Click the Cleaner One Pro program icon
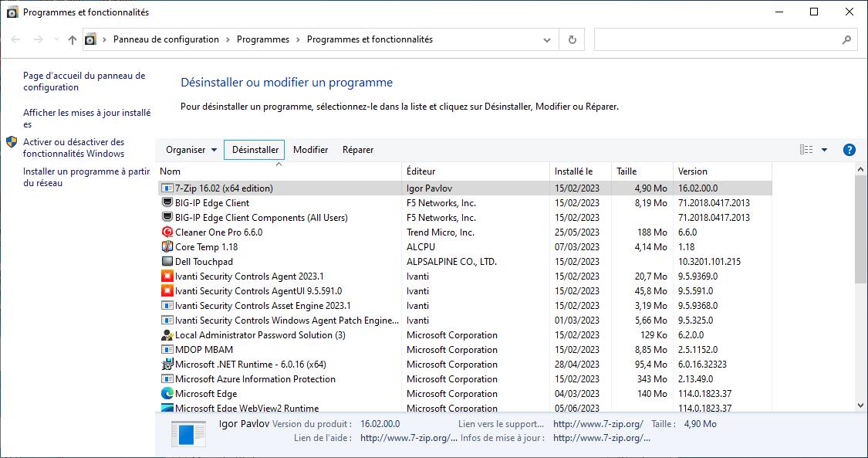868x458 pixels. (167, 232)
